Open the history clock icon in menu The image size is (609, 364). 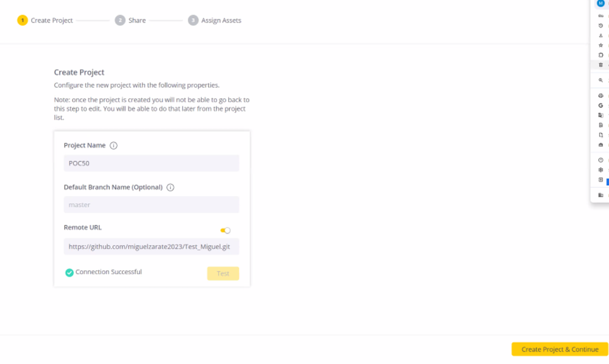click(x=600, y=26)
